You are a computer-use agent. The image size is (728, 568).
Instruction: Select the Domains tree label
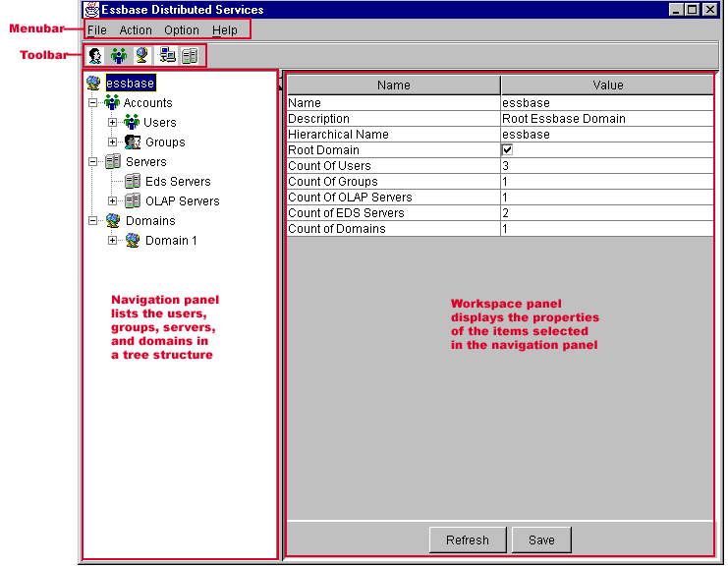[150, 220]
